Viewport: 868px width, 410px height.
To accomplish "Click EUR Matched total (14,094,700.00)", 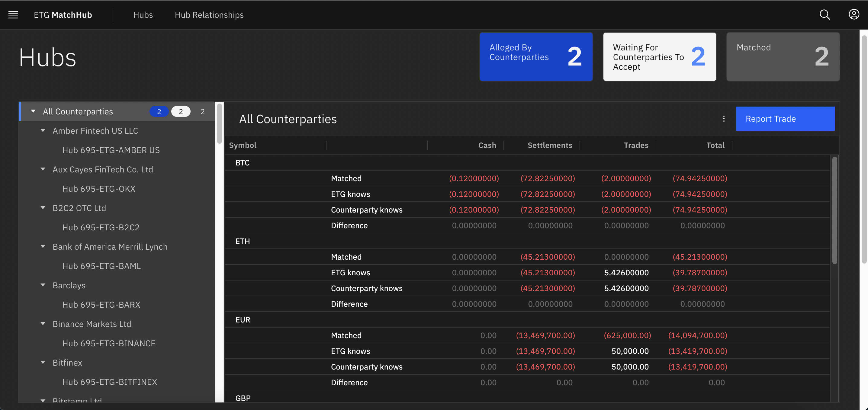I will (697, 335).
